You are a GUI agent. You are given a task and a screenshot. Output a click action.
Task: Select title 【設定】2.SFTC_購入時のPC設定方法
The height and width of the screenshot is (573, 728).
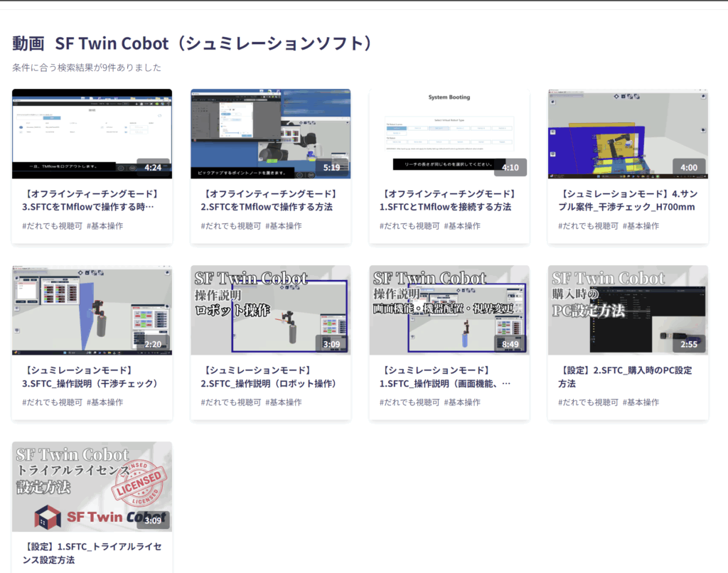(626, 377)
